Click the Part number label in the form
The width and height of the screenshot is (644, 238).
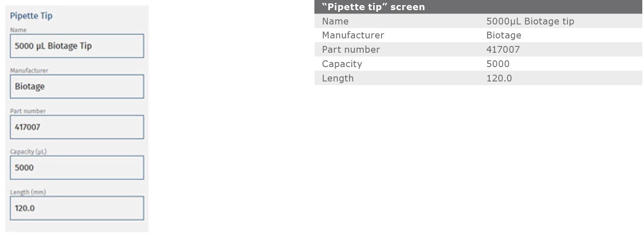(x=27, y=111)
